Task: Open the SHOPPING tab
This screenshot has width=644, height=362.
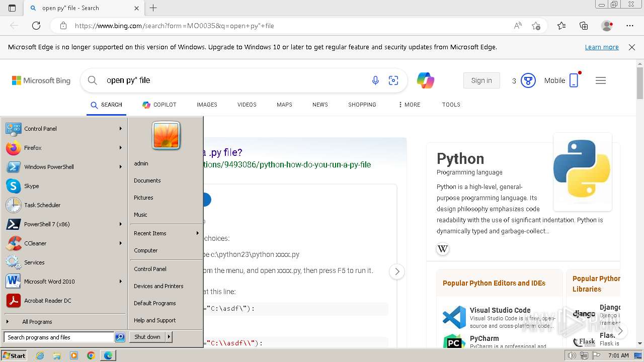Action: 362,105
